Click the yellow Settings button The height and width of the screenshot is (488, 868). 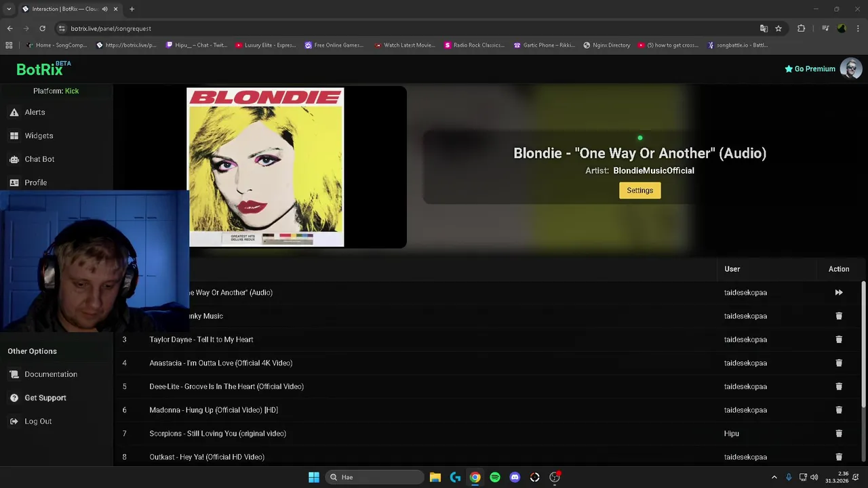click(x=639, y=190)
